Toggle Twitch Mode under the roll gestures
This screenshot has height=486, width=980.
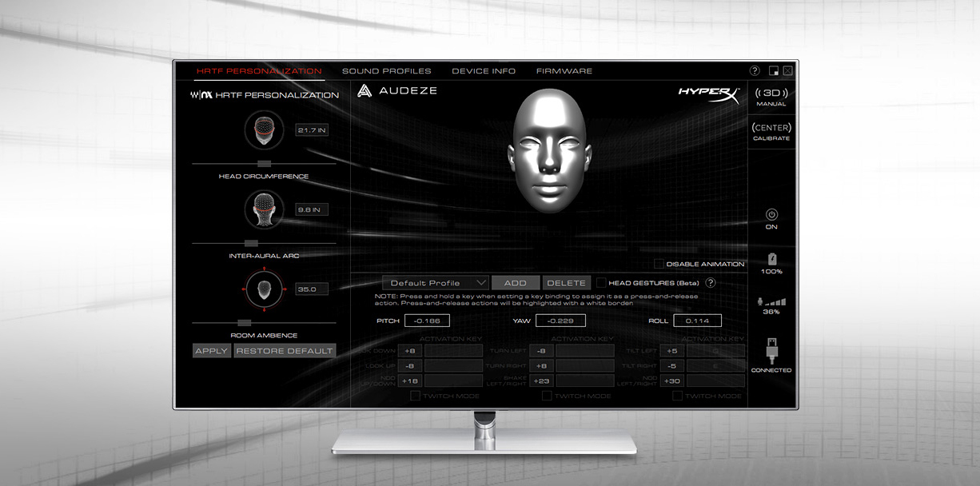[x=677, y=396]
